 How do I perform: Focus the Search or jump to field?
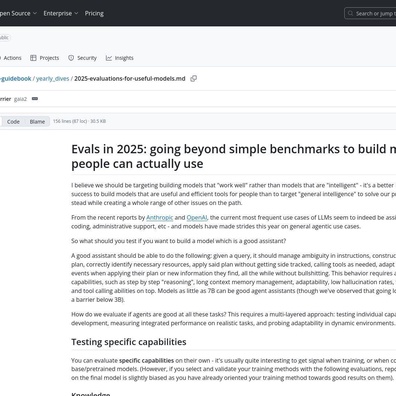(x=371, y=14)
